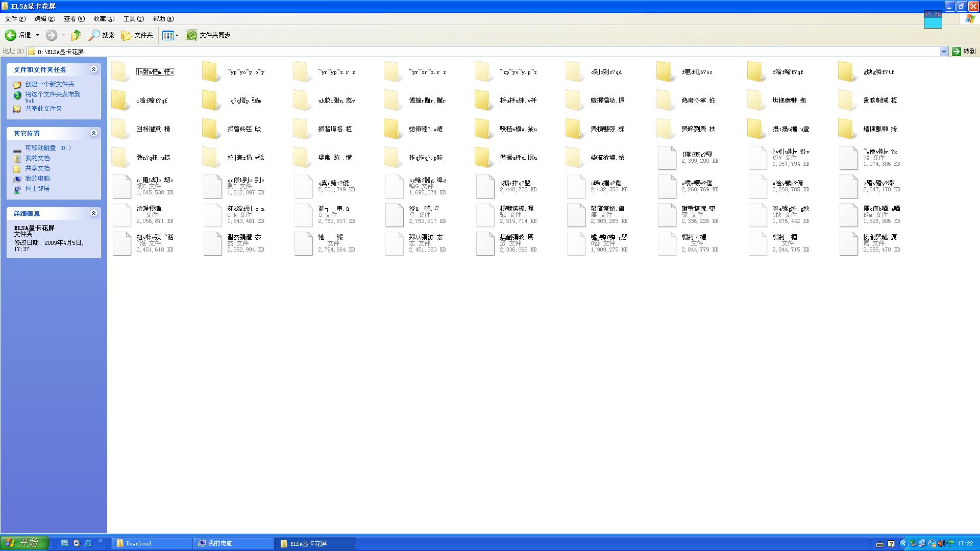Image resolution: width=980 pixels, height=551 pixels.
Task: Collapse the File and Folder Tasks panel
Action: pos(93,69)
